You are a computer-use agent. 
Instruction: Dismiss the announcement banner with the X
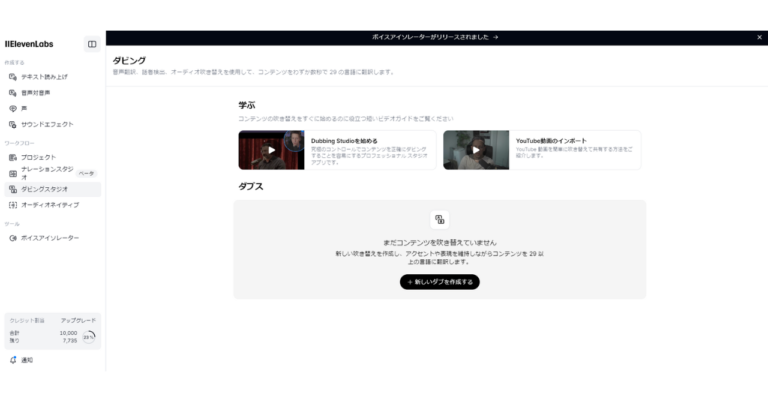click(759, 37)
